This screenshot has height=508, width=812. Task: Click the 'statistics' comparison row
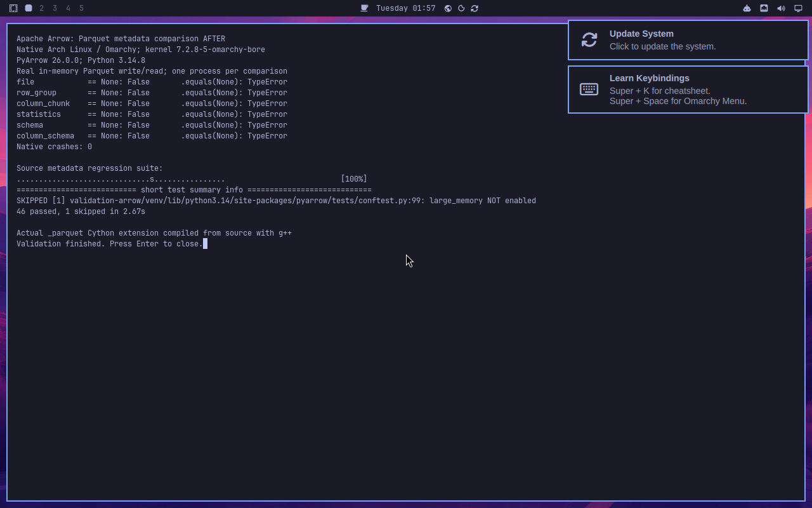pyautogui.click(x=152, y=114)
